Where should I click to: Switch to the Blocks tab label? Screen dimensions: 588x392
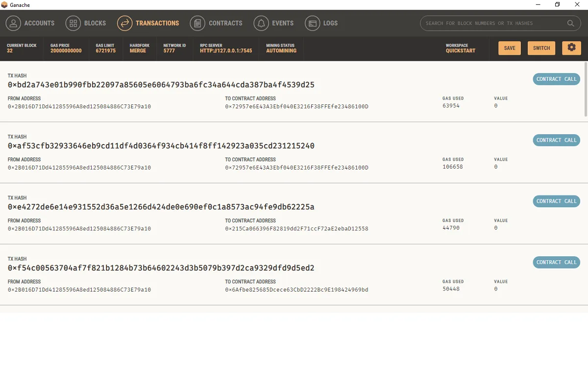pyautogui.click(x=95, y=23)
